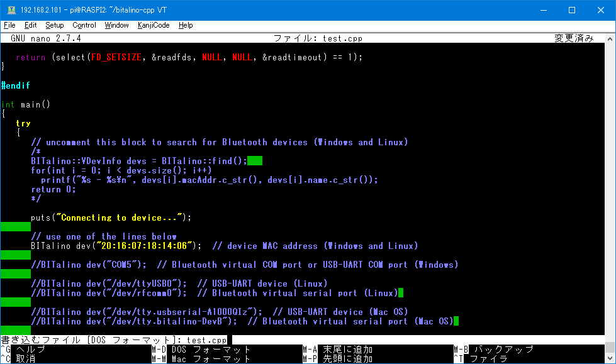The width and height of the screenshot is (616, 364).
Task: Open the KanjiCode menu
Action: (154, 25)
